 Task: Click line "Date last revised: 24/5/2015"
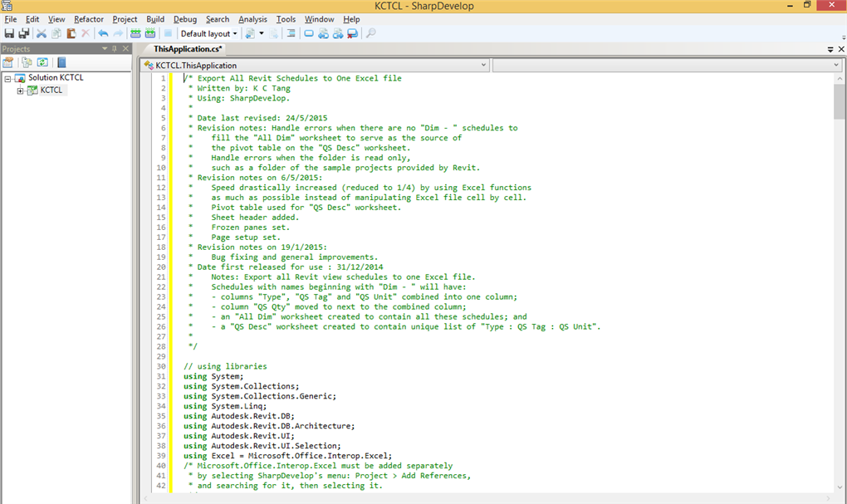coord(262,118)
